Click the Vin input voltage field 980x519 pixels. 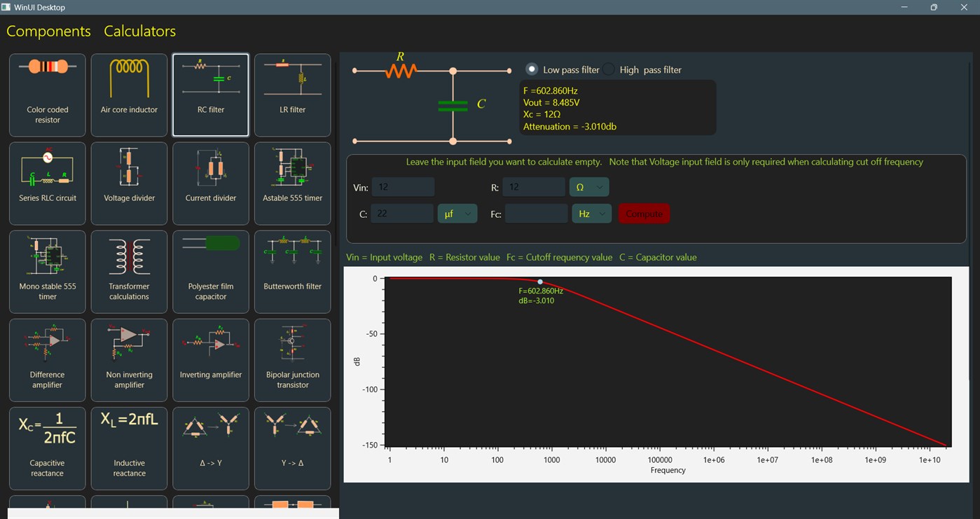coord(403,187)
